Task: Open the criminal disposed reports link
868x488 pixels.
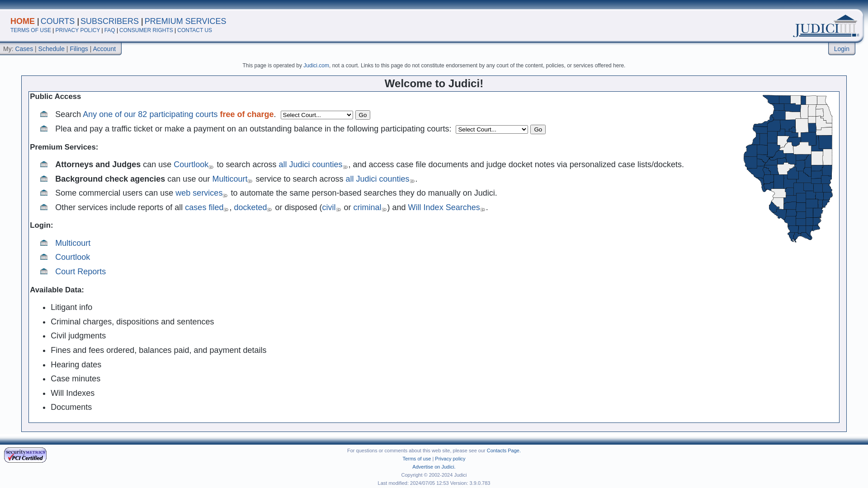Action: pos(367,207)
